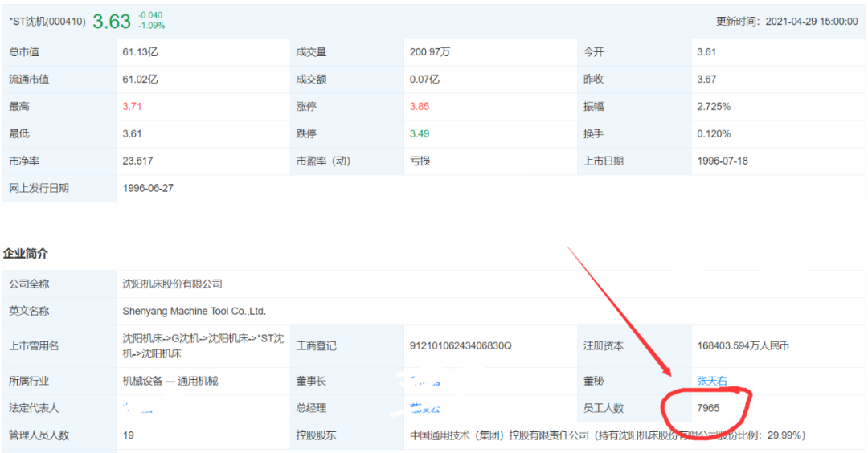Select the 市盈率（动） label
This screenshot has width=868, height=453.
click(x=323, y=161)
